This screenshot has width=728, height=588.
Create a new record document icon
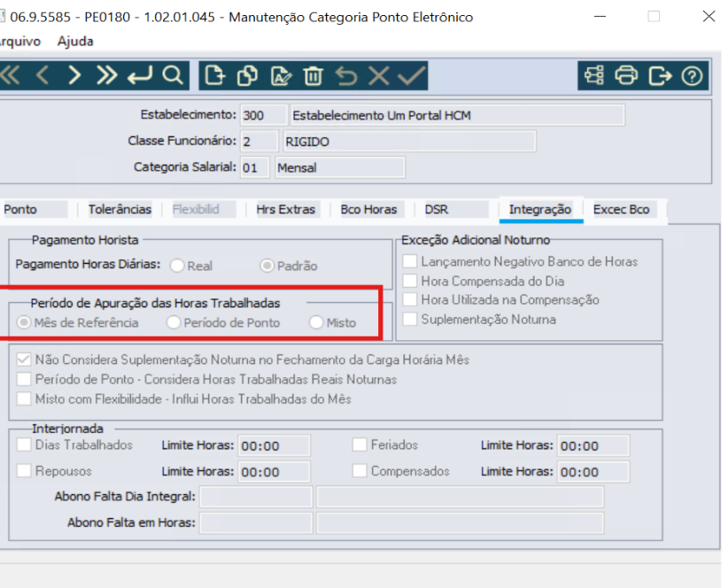[x=215, y=75]
